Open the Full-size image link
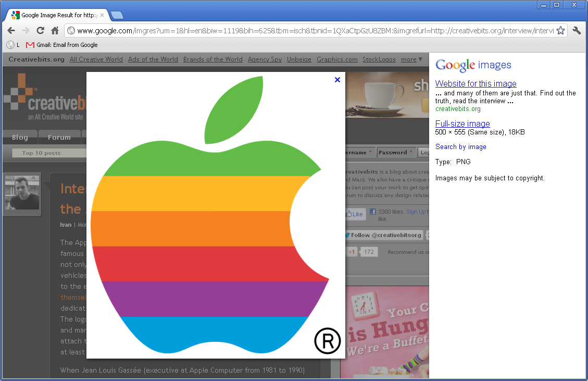The image size is (588, 381). tap(462, 124)
